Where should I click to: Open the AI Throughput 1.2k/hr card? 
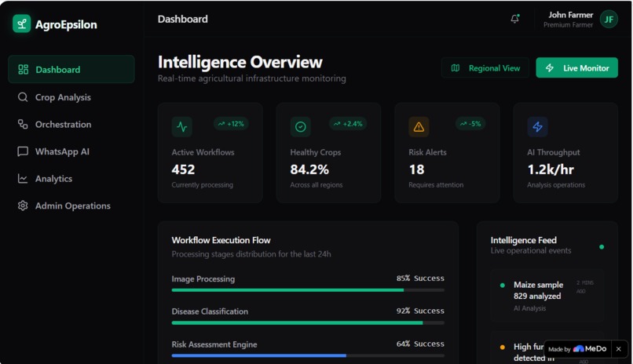pyautogui.click(x=565, y=153)
